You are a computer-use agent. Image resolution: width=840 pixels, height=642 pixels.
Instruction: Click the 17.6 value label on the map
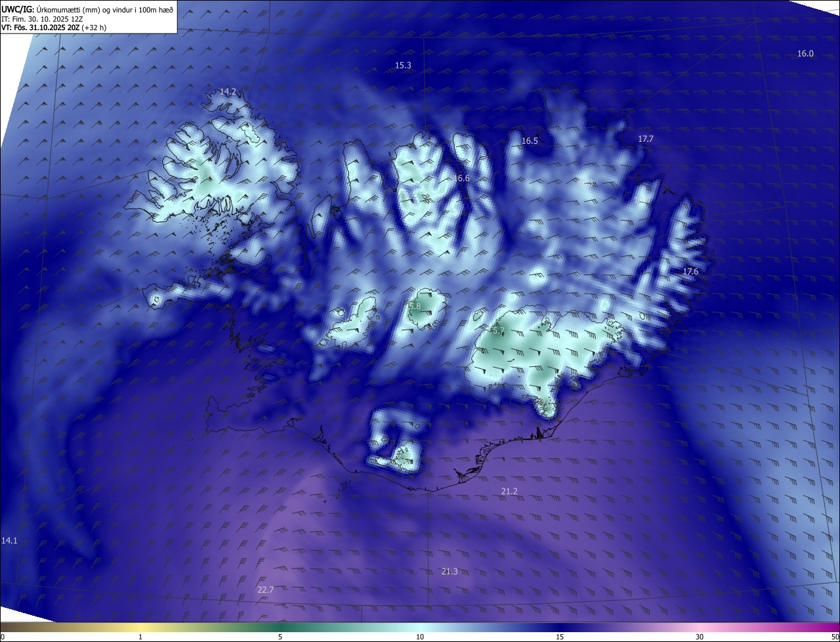[x=690, y=272]
